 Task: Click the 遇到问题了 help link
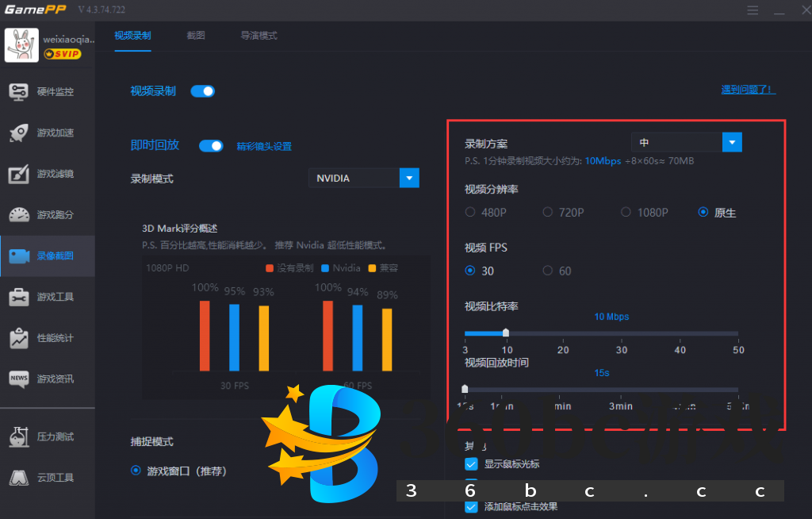[748, 89]
